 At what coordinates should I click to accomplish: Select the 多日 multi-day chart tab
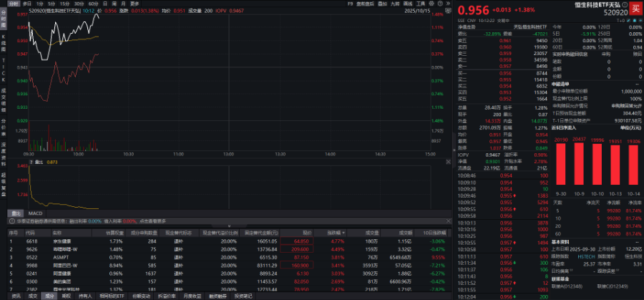[x=25, y=4]
